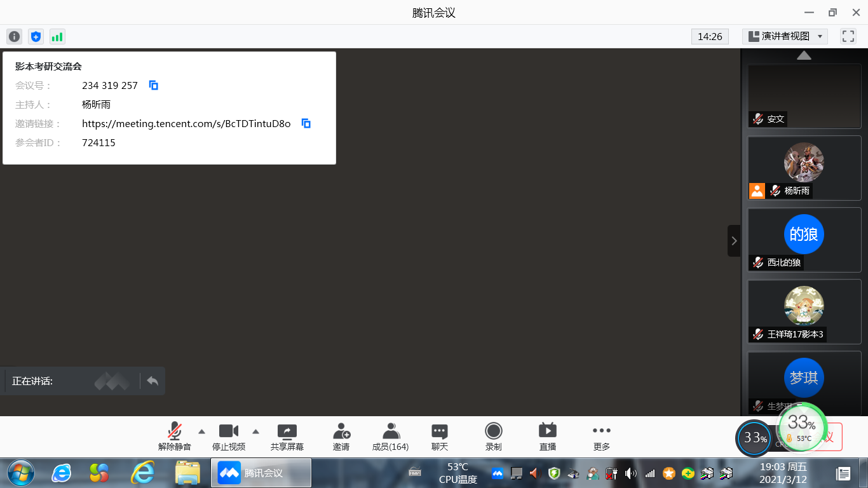Click the reply arrow in 正在讲话 bar
Screen dimensions: 868x488
point(153,381)
